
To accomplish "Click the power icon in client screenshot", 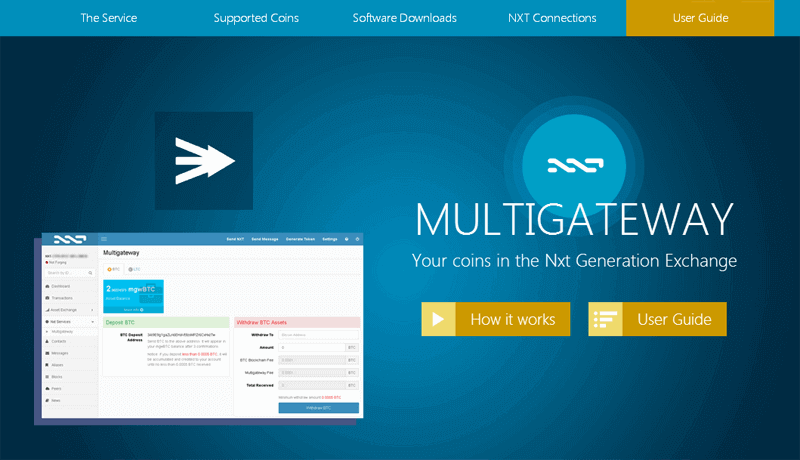I will pos(357,239).
